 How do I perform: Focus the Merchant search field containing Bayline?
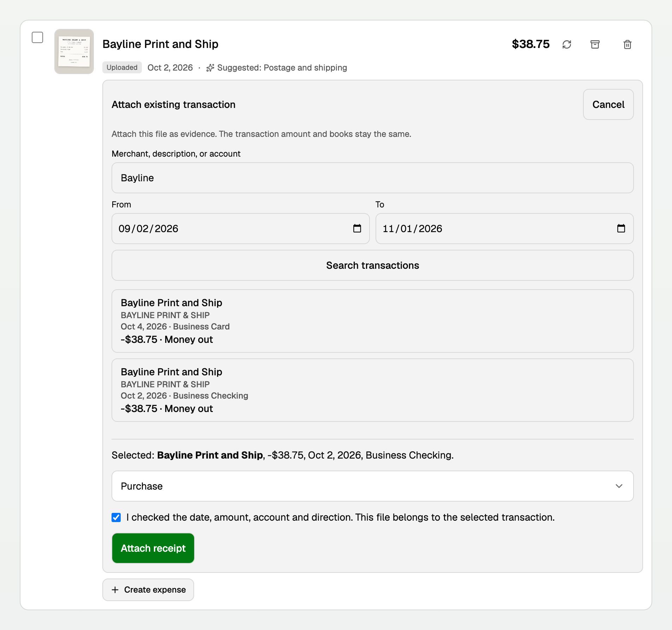373,178
